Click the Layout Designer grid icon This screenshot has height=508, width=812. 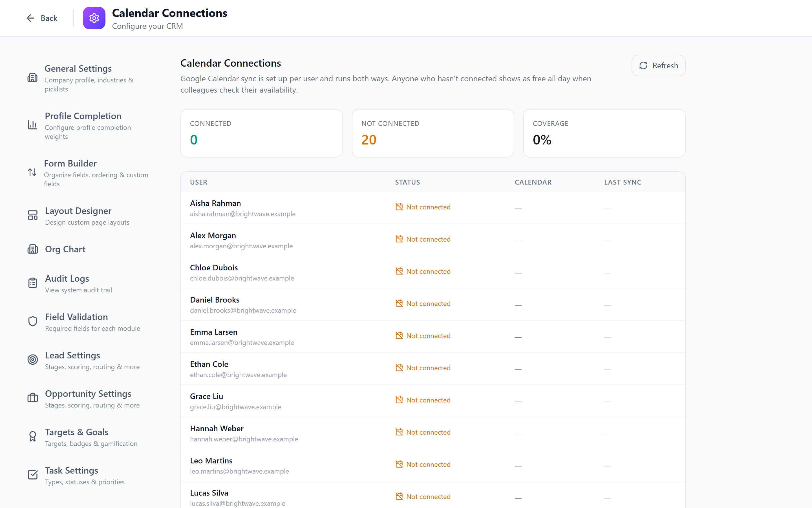[x=32, y=215]
